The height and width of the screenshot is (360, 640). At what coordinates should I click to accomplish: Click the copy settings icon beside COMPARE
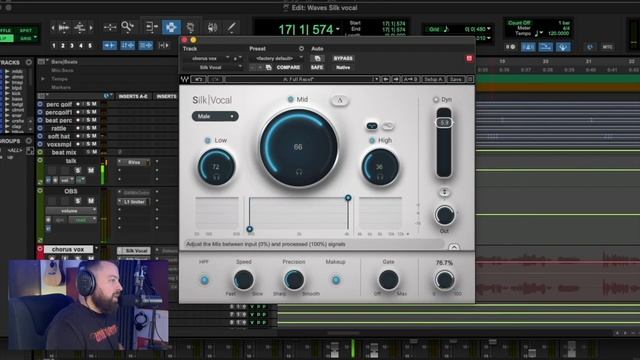pyautogui.click(x=269, y=67)
